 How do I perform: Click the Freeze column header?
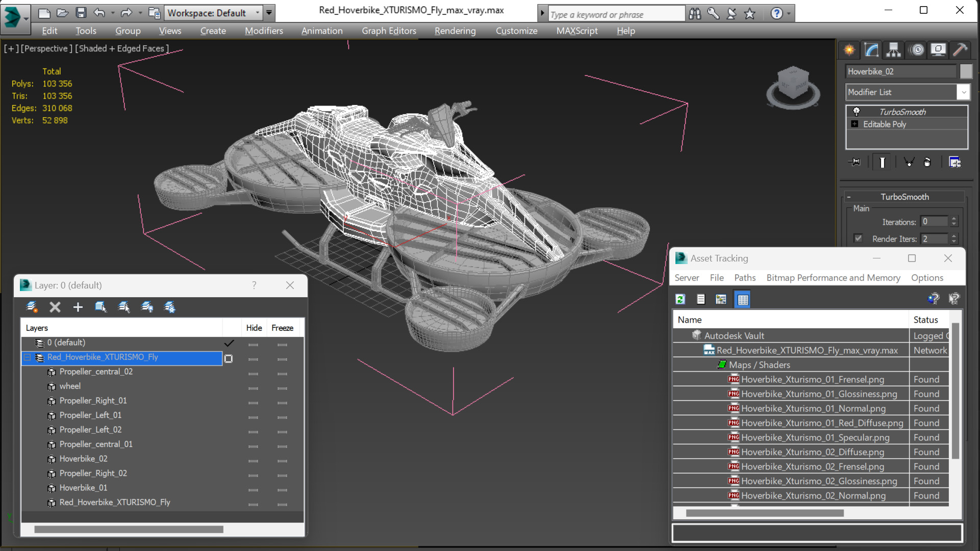click(x=282, y=328)
